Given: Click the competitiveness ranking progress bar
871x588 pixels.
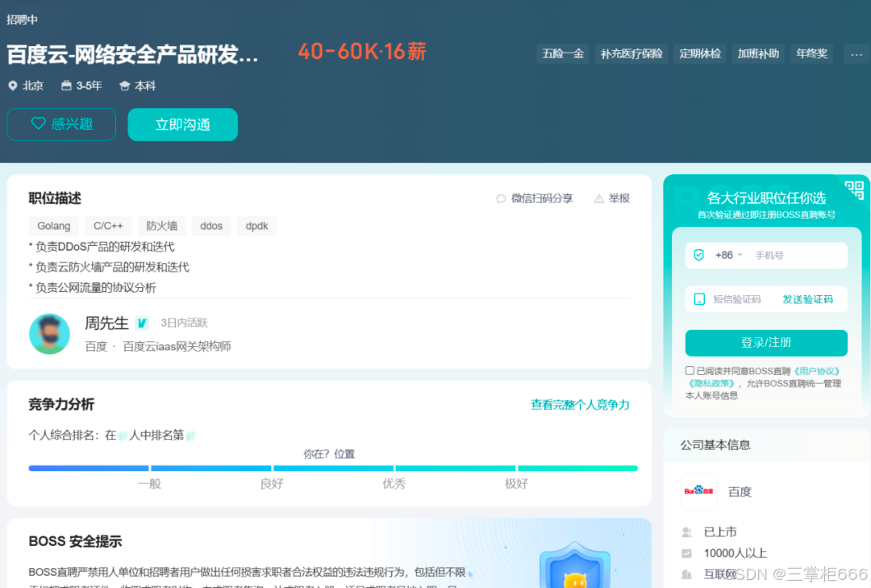Looking at the screenshot, I should click(x=333, y=469).
